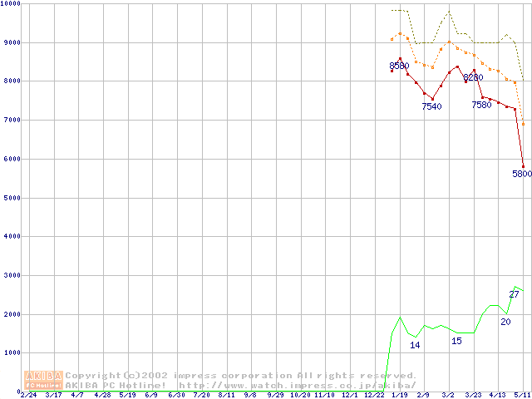Select the 7580 price label
Image resolution: width=532 pixels, height=399 pixels.
pyautogui.click(x=481, y=105)
